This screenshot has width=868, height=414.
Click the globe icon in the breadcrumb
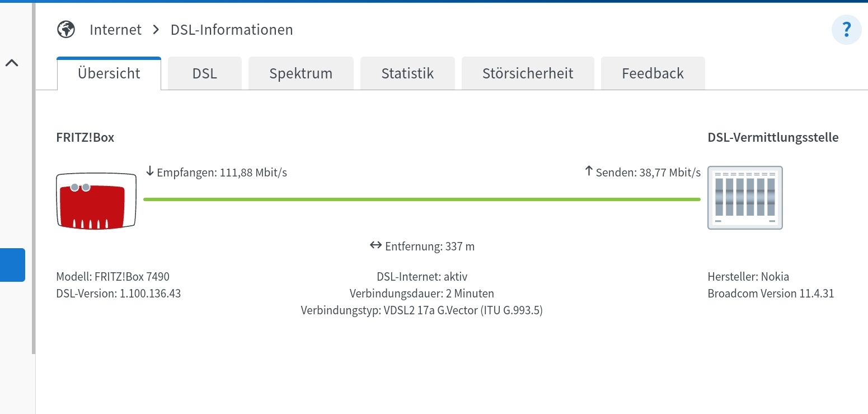pos(66,29)
